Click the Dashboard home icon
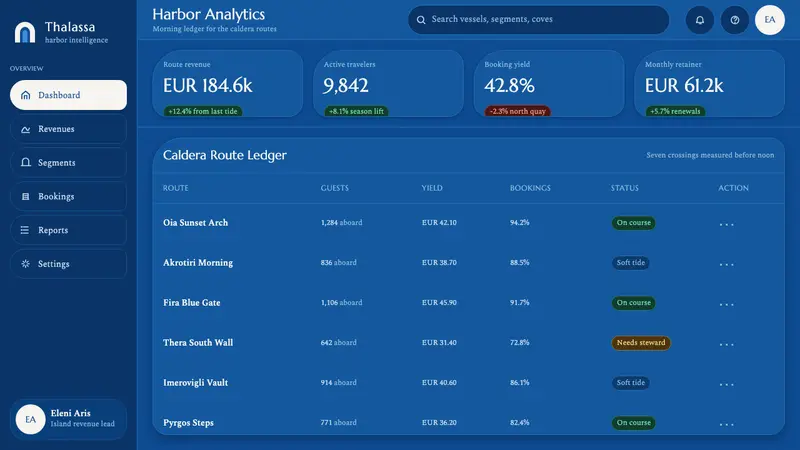Viewport: 800px width, 450px height. click(26, 95)
